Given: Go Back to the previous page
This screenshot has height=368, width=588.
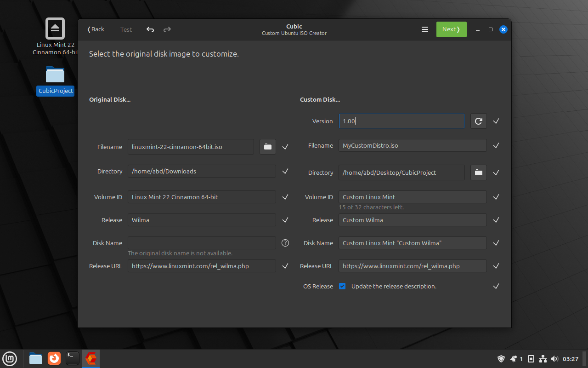Looking at the screenshot, I should tap(96, 29).
